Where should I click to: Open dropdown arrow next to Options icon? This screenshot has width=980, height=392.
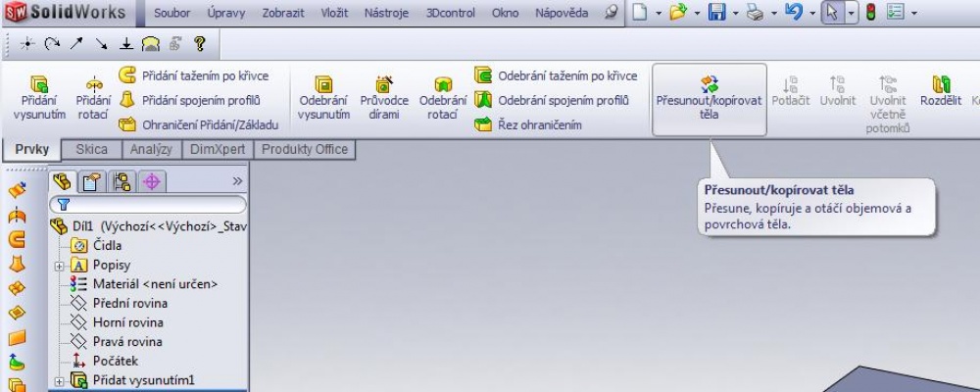tap(914, 13)
